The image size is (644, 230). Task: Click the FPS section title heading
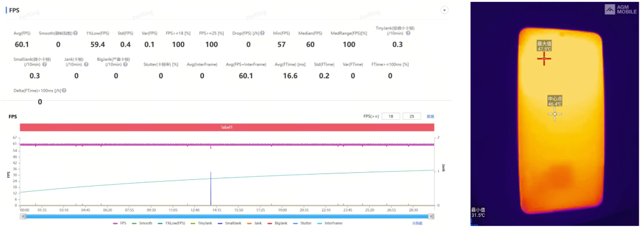point(14,11)
